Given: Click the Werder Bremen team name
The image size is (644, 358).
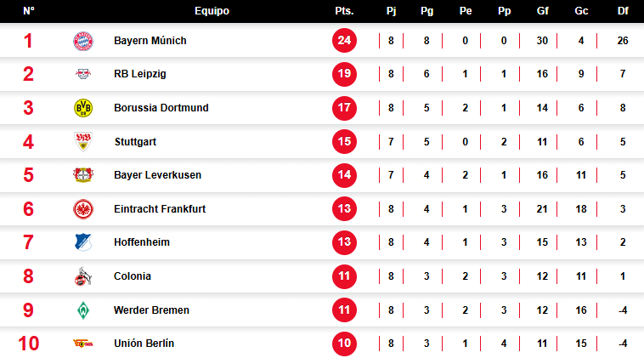Looking at the screenshot, I should (x=151, y=310).
